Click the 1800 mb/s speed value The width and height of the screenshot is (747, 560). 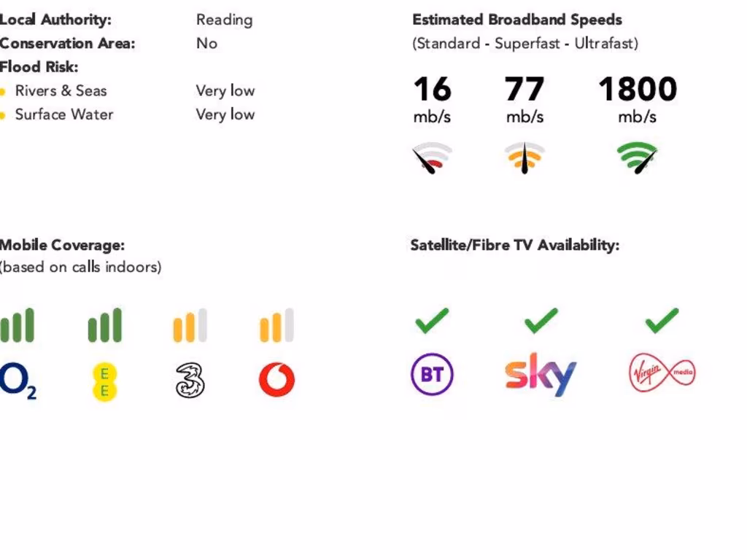[x=637, y=90]
